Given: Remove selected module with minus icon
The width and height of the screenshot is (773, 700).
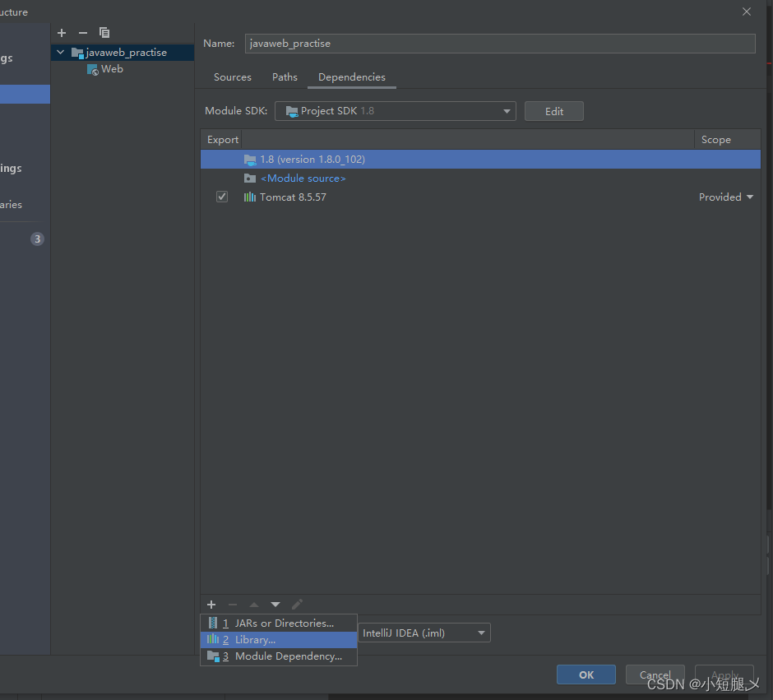Looking at the screenshot, I should click(83, 33).
